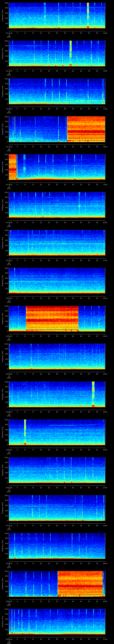Click the 18:26:00 start time label
Screen dimensions: 114x644
(9, 487)
